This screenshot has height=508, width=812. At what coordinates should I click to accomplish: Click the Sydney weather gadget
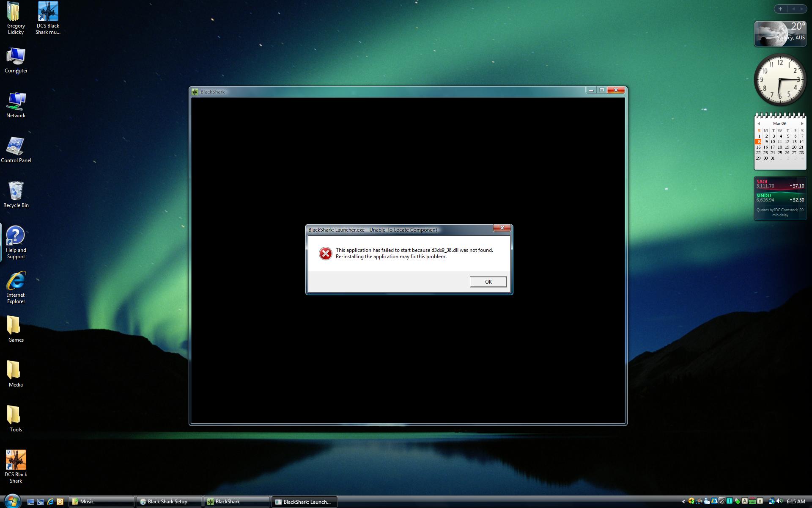(x=780, y=34)
